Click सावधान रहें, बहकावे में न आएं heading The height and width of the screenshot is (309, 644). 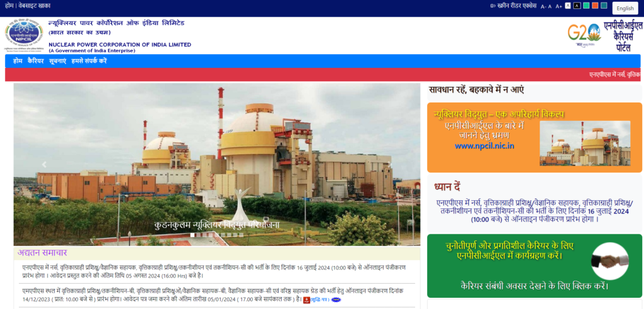477,90
